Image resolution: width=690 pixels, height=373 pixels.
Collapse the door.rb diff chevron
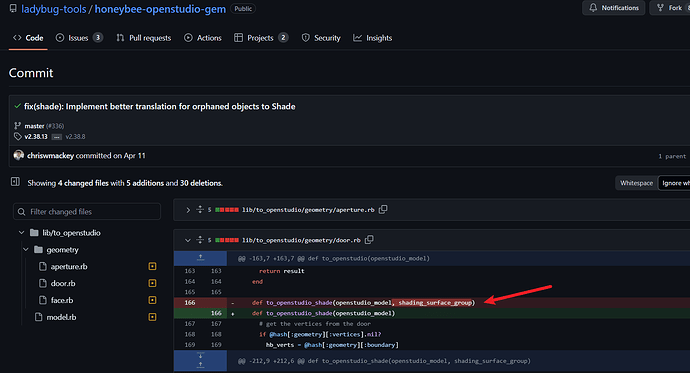coord(188,240)
